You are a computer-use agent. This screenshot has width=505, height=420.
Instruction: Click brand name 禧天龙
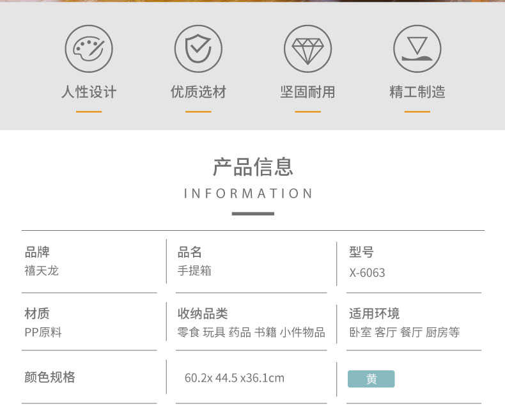[x=42, y=270]
